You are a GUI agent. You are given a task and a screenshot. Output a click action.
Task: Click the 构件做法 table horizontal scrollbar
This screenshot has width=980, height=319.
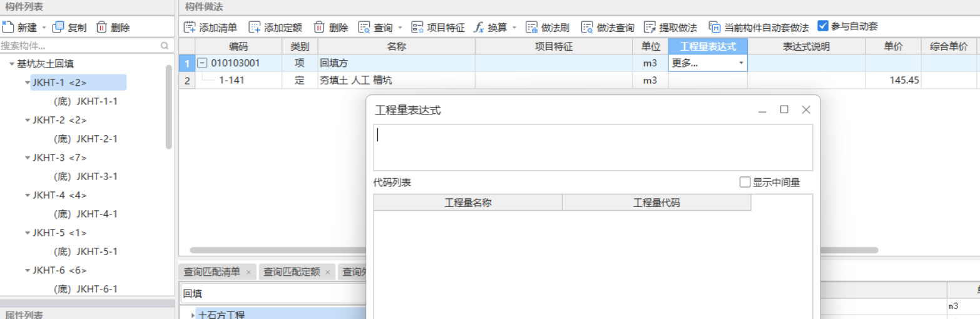pyautogui.click(x=534, y=250)
